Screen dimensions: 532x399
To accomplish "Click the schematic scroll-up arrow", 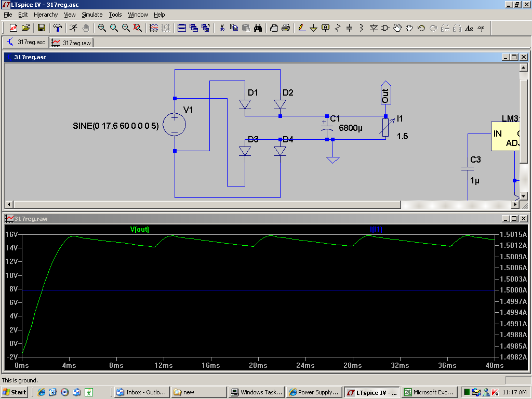I will [x=524, y=68].
